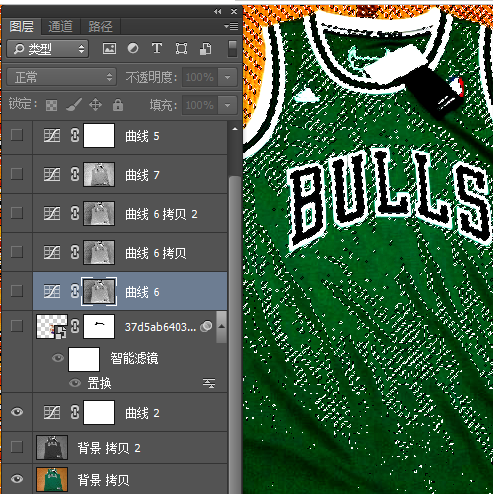Screen dimensions: 493x494
Task: Switch to the 通道 tab
Action: pos(60,26)
